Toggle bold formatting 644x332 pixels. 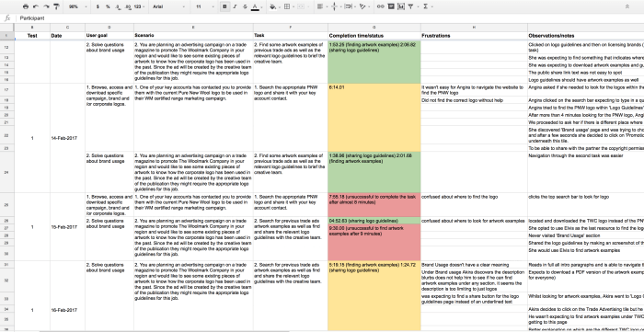(x=224, y=6)
